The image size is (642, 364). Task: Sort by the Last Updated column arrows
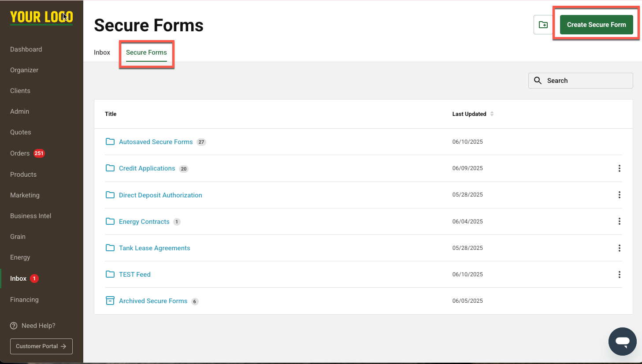coord(492,114)
